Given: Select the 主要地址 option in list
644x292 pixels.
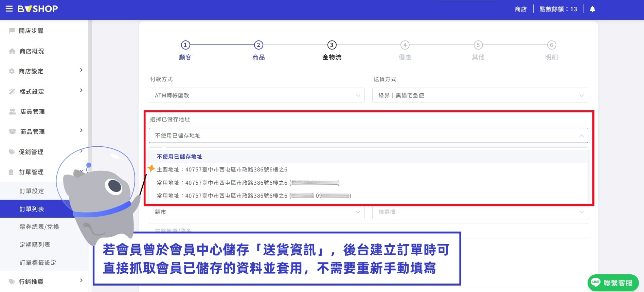Looking at the screenshot, I should [x=369, y=169].
